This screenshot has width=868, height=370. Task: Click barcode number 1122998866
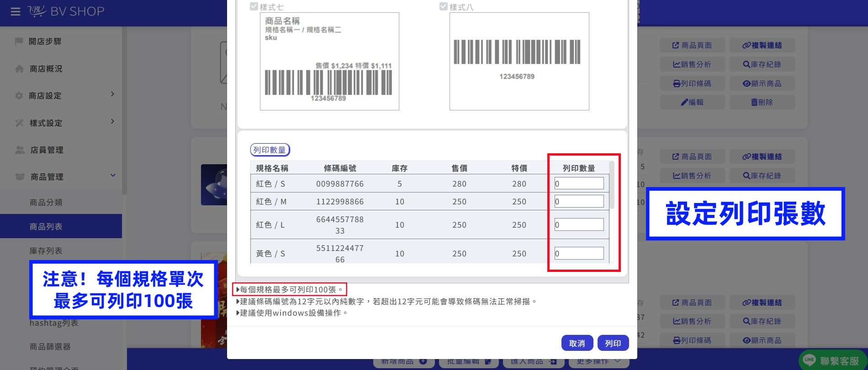340,202
